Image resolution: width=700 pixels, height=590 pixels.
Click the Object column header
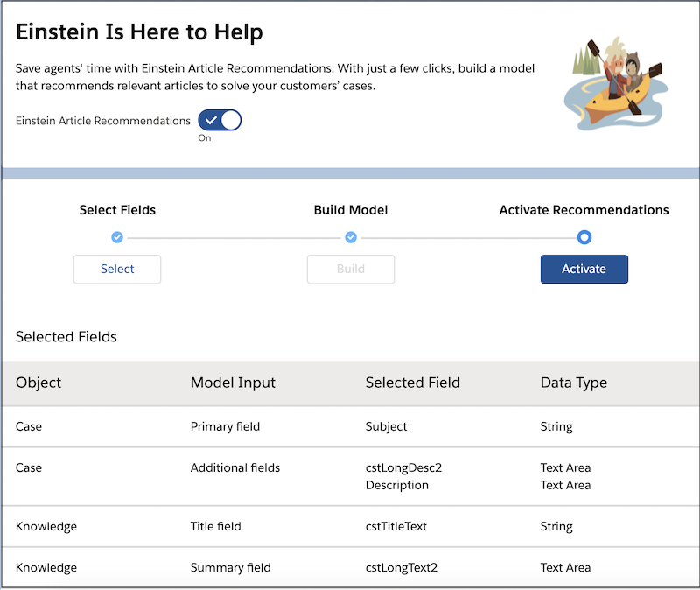point(38,383)
